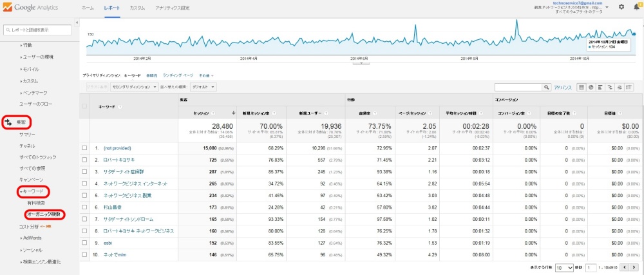Toggle the select-all checkbox in table header
This screenshot has height=275, width=644.
[84, 106]
